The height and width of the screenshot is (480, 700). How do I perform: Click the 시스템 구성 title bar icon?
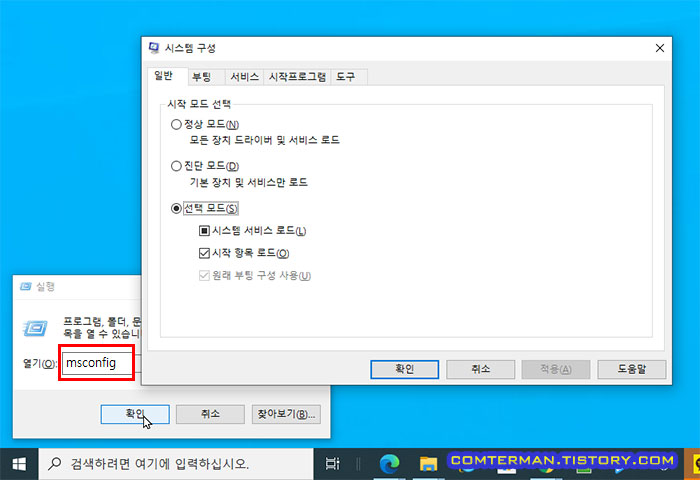[154, 48]
